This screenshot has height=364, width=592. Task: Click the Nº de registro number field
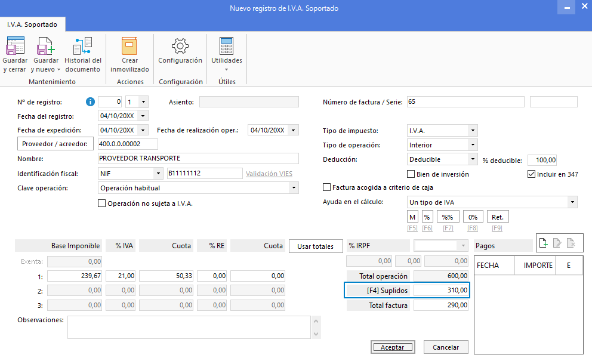[110, 102]
